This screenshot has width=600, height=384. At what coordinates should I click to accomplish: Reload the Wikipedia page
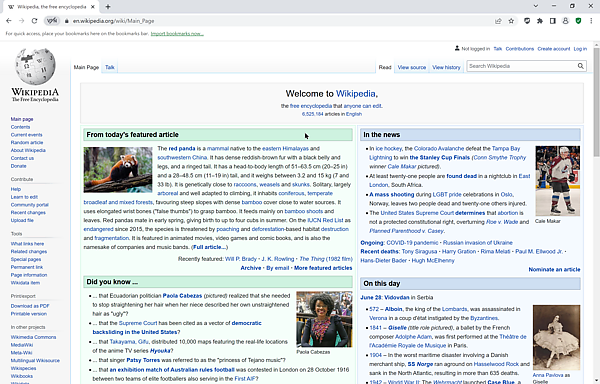[34, 21]
